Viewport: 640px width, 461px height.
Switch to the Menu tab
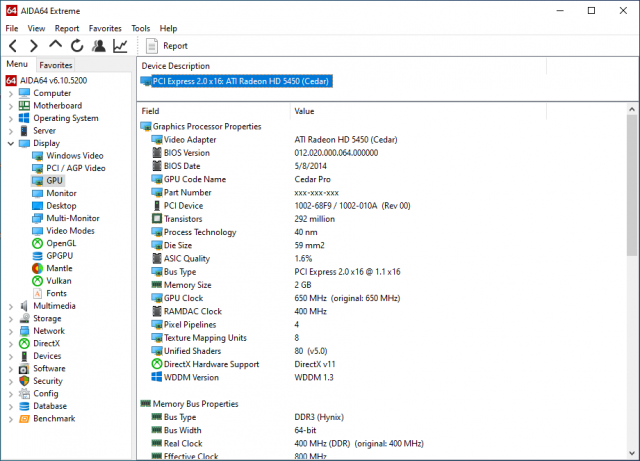(x=17, y=64)
